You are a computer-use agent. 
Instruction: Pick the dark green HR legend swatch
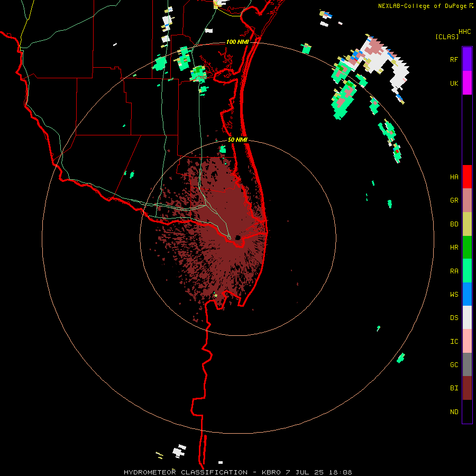click(x=467, y=247)
